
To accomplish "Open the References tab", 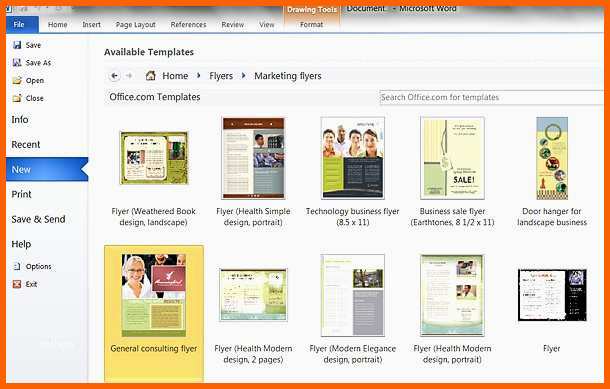I will 188,25.
